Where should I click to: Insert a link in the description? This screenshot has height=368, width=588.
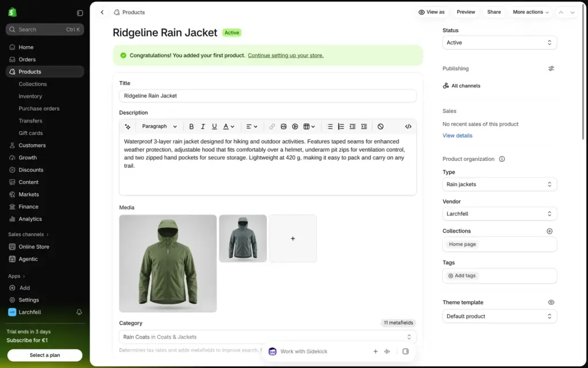(272, 126)
